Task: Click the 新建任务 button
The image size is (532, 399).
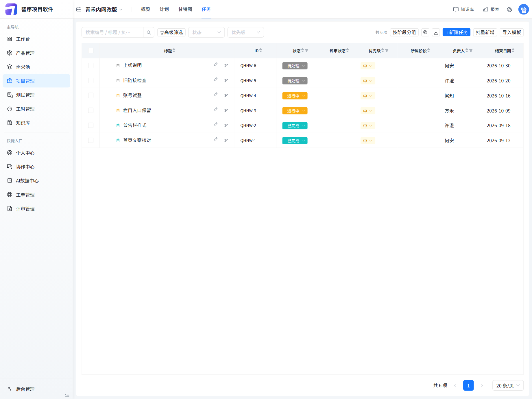Action: pos(457,32)
